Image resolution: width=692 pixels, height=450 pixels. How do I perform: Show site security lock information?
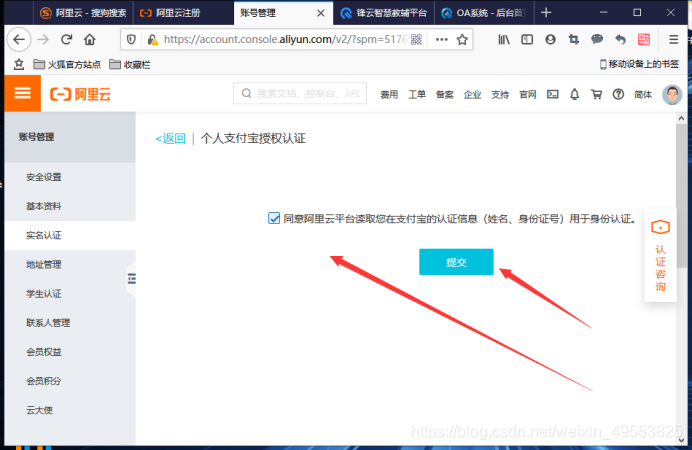click(152, 40)
